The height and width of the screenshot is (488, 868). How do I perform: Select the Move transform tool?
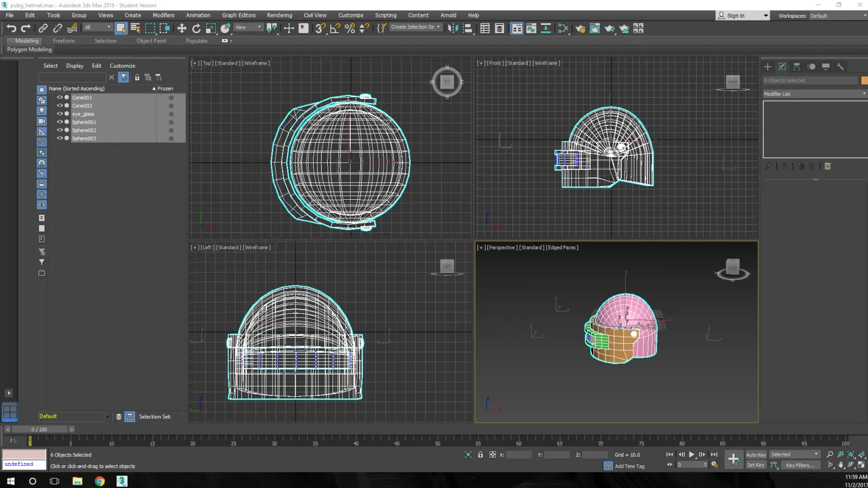(182, 28)
